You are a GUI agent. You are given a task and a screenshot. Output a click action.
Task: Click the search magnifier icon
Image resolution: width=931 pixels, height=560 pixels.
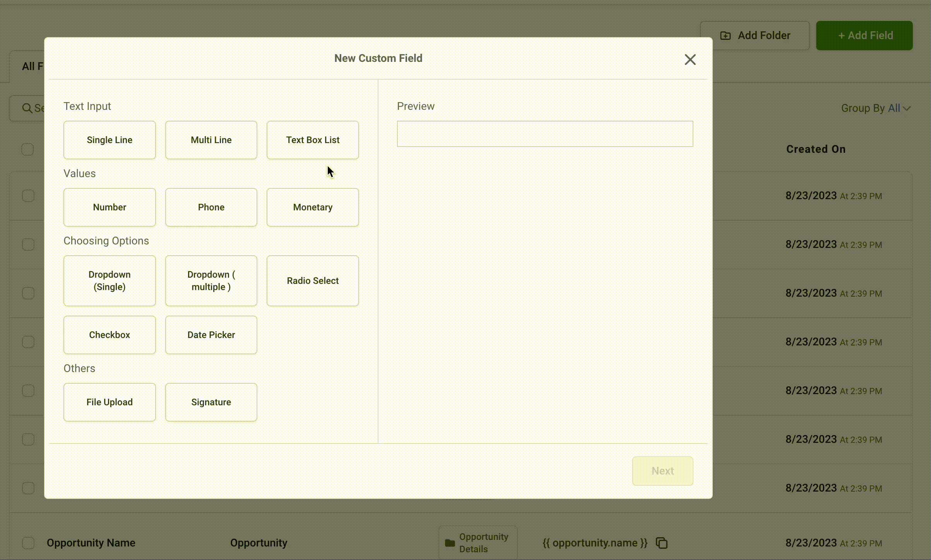pyautogui.click(x=27, y=108)
